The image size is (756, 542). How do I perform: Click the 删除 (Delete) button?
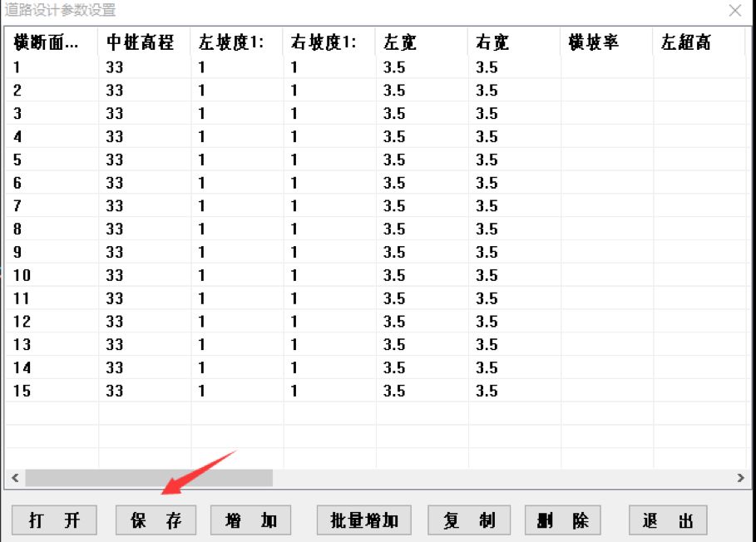(562, 520)
